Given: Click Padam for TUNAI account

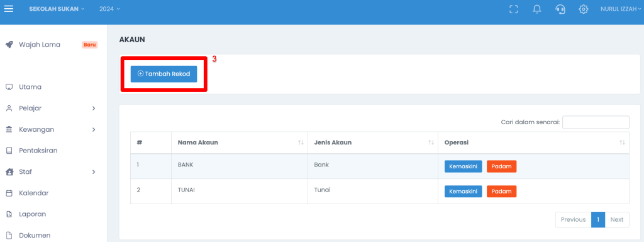Looking at the screenshot, I should 501,192.
